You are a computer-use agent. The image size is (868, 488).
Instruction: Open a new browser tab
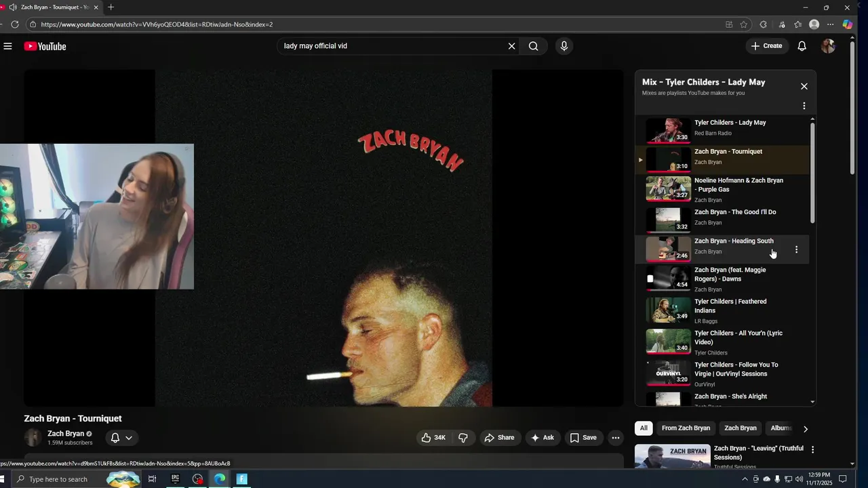point(111,7)
